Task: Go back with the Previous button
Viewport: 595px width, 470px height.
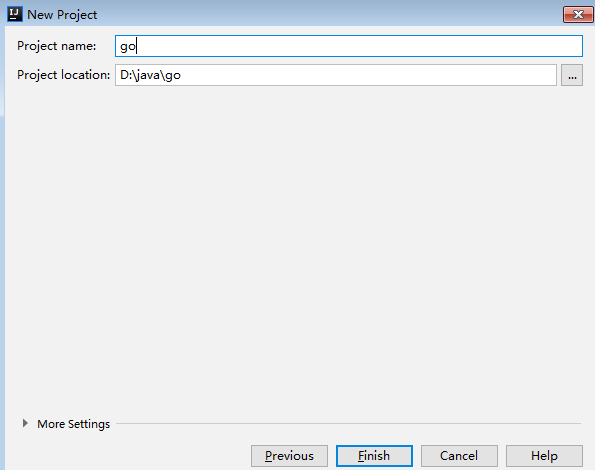Action: (289, 456)
